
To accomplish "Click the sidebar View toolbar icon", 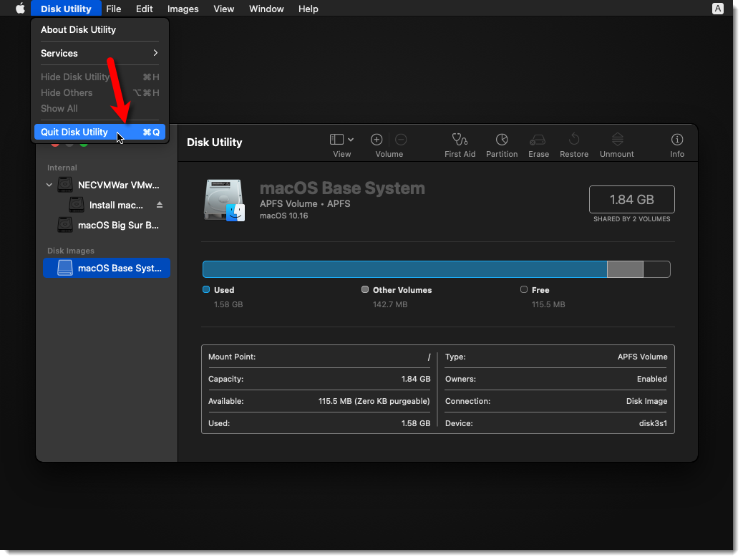I will [x=336, y=140].
